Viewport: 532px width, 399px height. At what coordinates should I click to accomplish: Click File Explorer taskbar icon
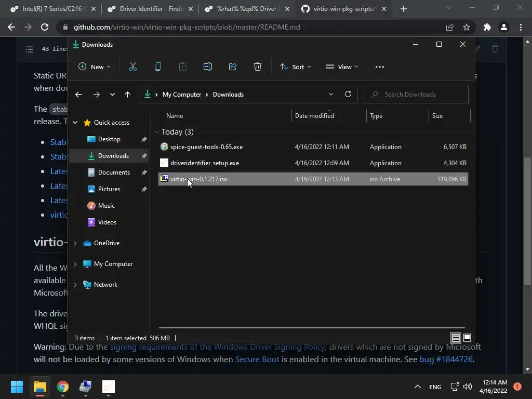click(x=39, y=387)
